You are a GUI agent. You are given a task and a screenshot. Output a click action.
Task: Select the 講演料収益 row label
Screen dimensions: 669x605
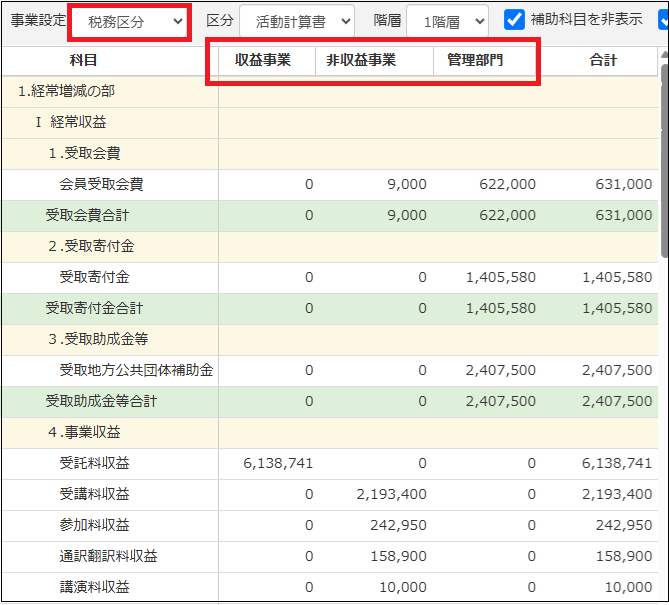pos(94,588)
